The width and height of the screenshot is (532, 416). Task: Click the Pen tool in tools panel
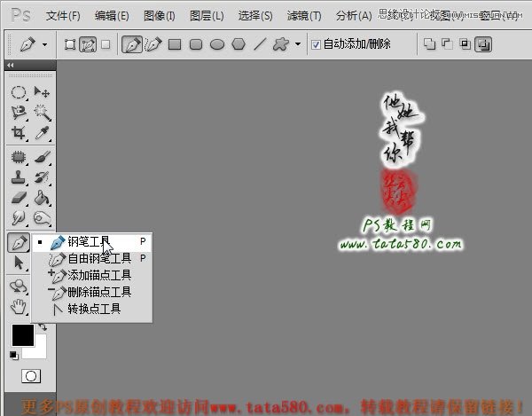[19, 243]
